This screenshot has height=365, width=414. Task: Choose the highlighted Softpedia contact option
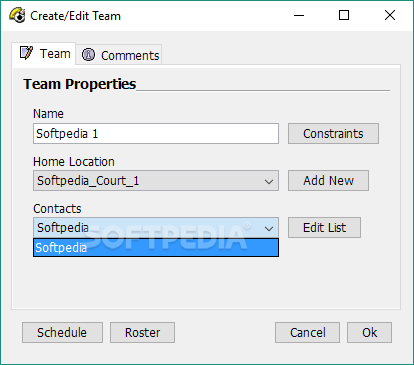pos(156,248)
